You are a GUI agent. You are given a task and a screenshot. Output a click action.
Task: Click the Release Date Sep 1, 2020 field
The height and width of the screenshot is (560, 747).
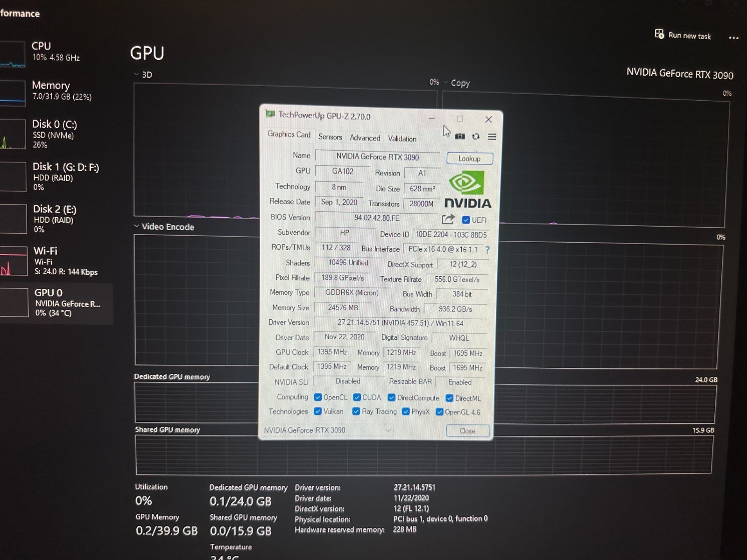pos(339,202)
